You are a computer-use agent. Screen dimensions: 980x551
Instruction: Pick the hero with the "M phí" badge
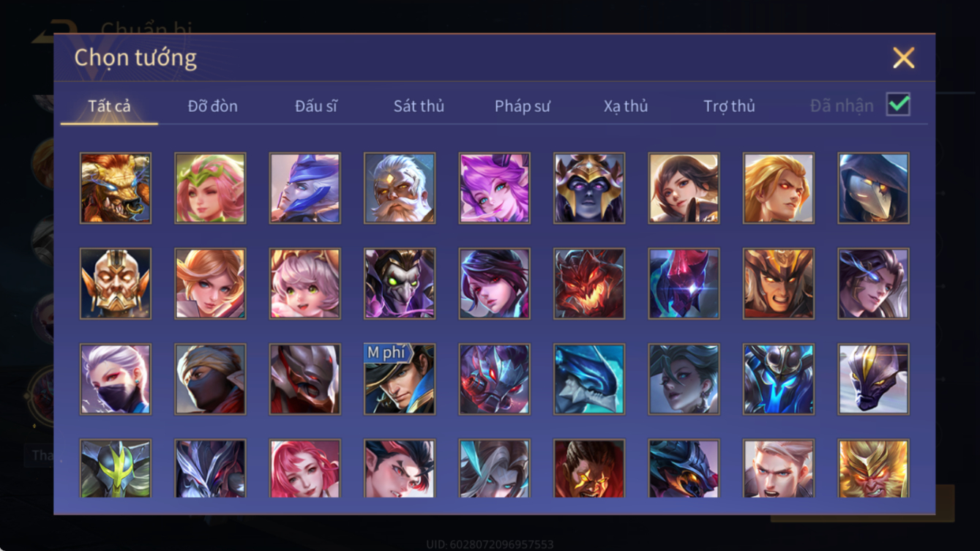400,379
